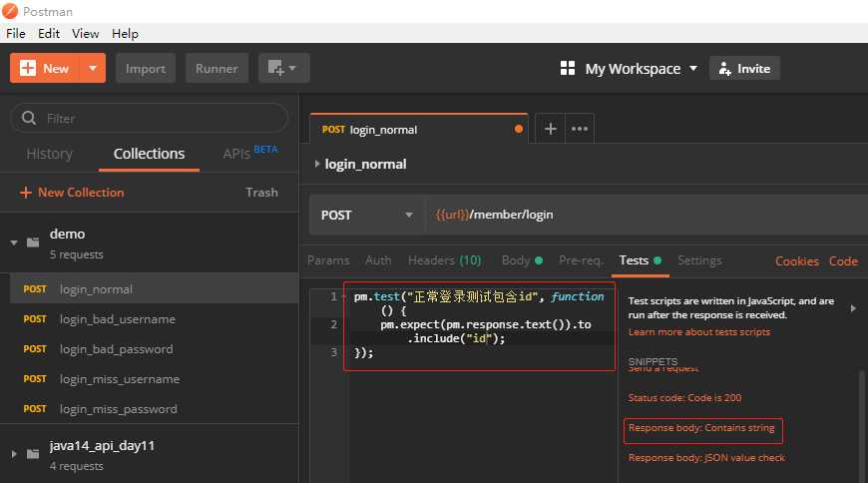Collapse the demo collection arrow
This screenshot has width=868, height=483.
(x=14, y=242)
